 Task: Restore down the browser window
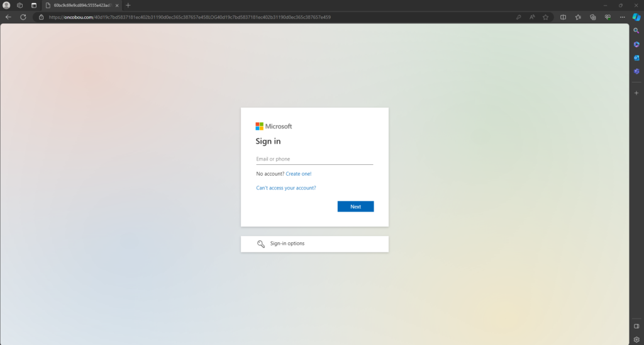point(621,5)
